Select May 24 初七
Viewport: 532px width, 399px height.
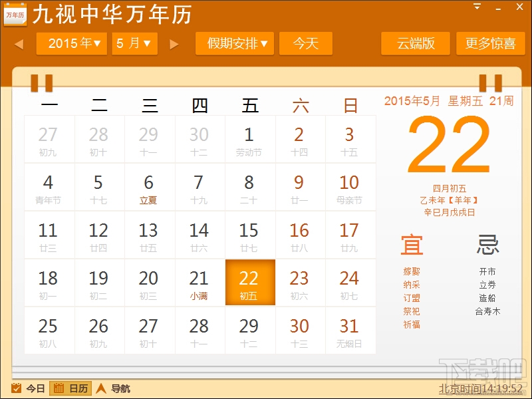[x=350, y=283]
